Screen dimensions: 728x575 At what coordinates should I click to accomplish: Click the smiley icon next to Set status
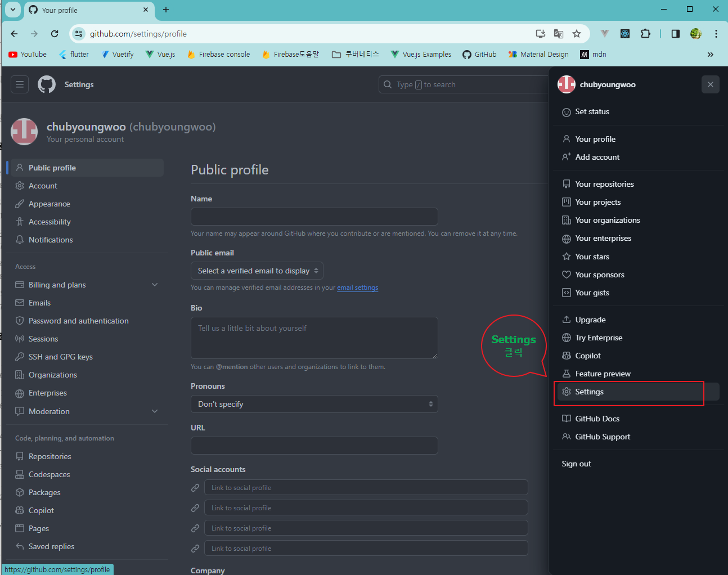pos(567,112)
